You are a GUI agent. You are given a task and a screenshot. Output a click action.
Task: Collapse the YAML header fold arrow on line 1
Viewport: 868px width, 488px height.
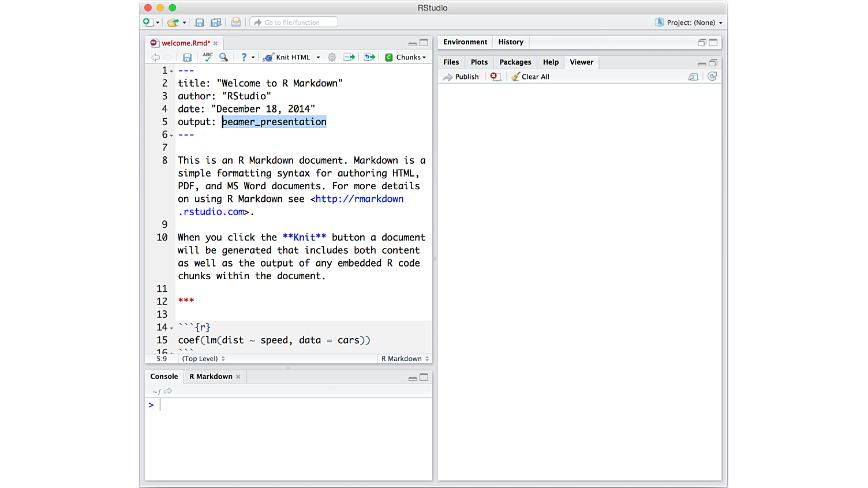click(171, 72)
